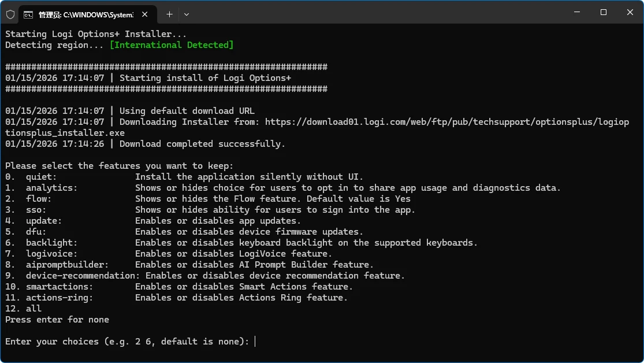
Task: Maximize the terminal window
Action: [x=603, y=12]
